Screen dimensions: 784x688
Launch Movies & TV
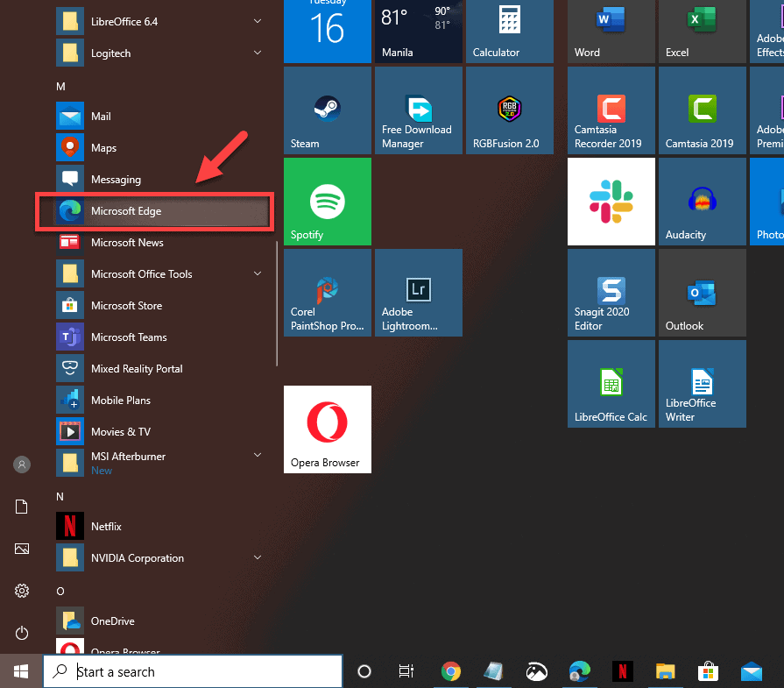point(160,432)
